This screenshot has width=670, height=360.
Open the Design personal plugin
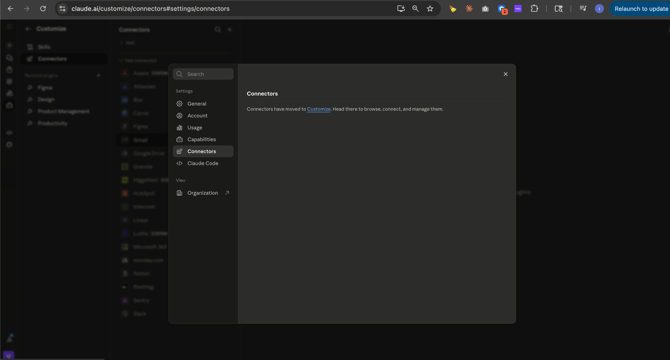(x=64, y=100)
